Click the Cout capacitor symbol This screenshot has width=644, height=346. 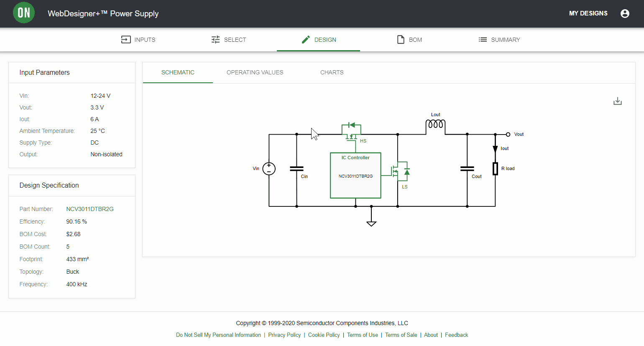467,169
